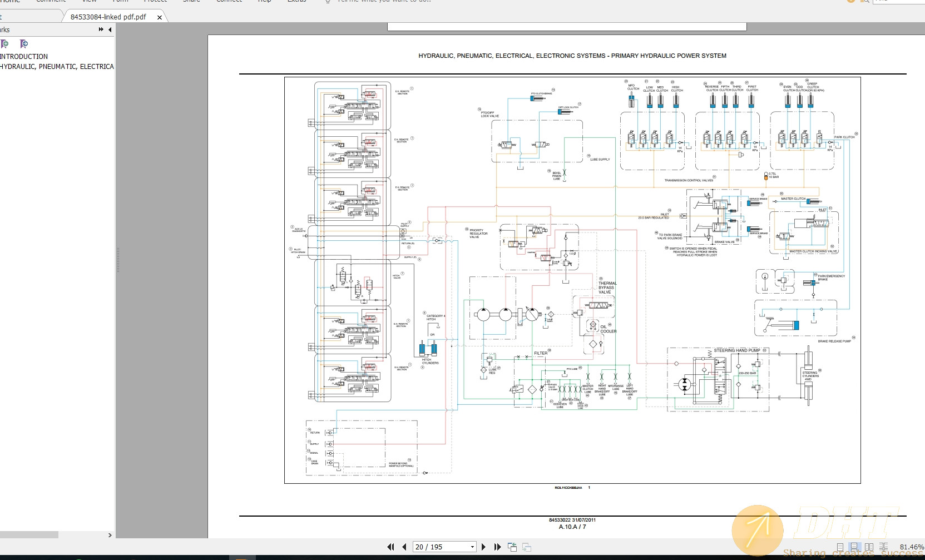Switch to single page view
Image resolution: width=925 pixels, height=560 pixels.
click(x=840, y=547)
